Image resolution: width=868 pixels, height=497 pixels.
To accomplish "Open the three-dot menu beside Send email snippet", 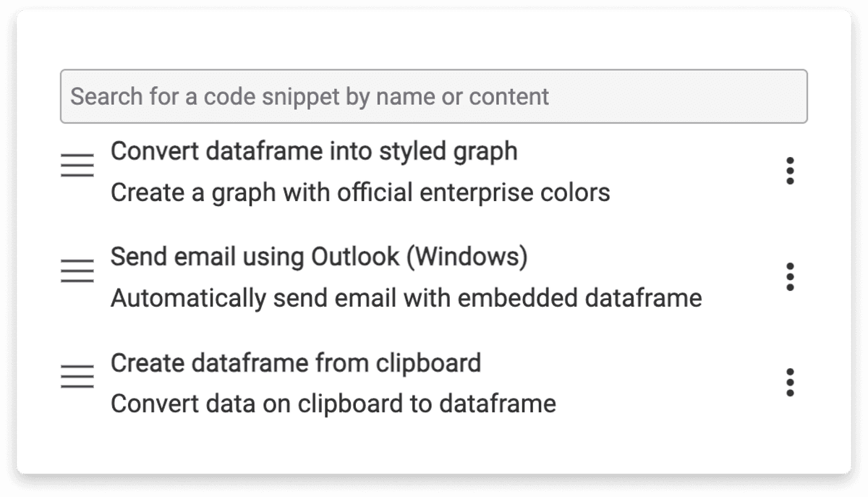I will coord(791,277).
